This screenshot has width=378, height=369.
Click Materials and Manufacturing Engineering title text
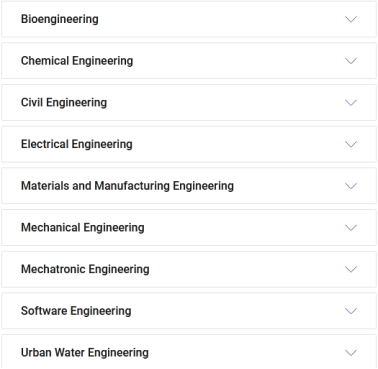point(127,186)
